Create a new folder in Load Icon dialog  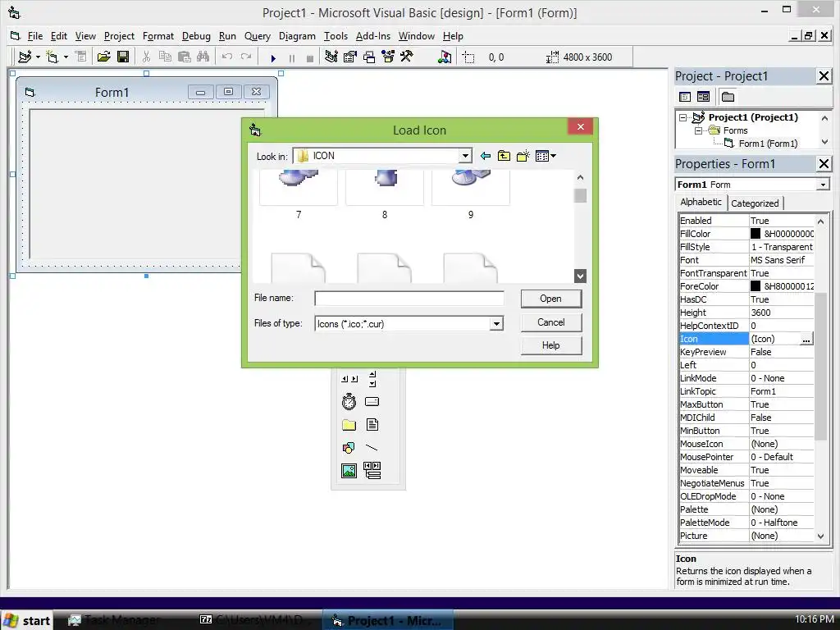523,156
